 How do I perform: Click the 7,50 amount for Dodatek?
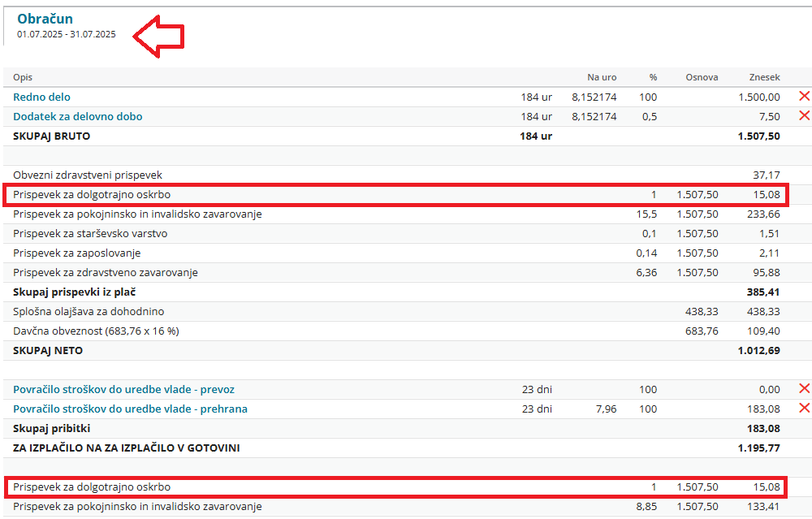pos(770,116)
